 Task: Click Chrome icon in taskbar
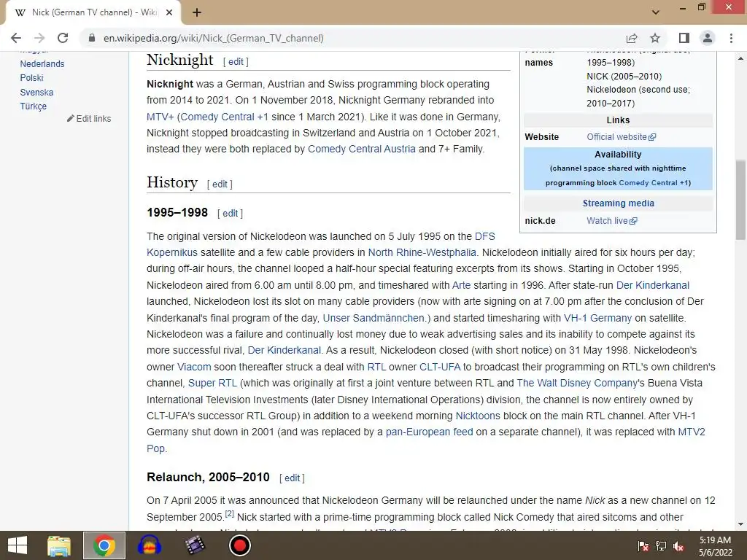tap(104, 545)
